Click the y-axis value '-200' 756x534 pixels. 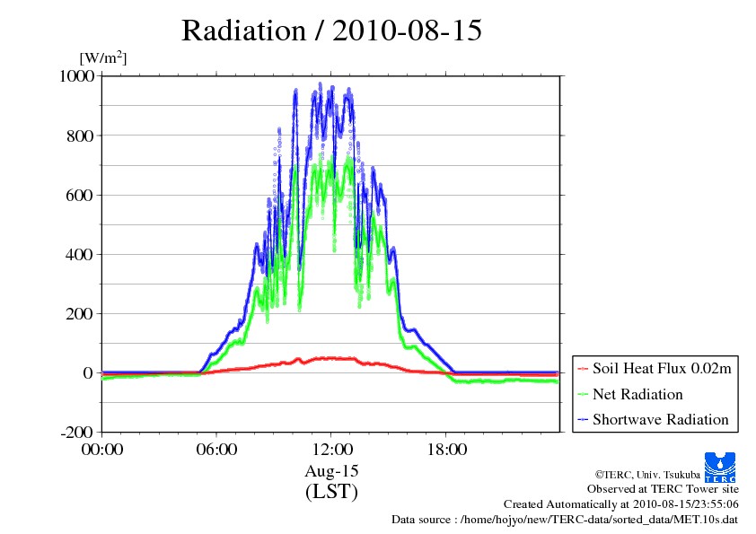(x=77, y=433)
